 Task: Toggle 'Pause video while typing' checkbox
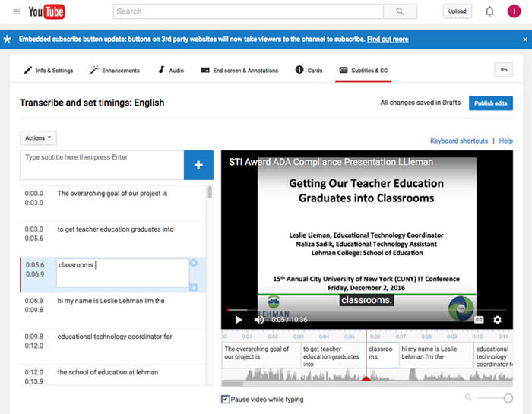click(x=225, y=400)
